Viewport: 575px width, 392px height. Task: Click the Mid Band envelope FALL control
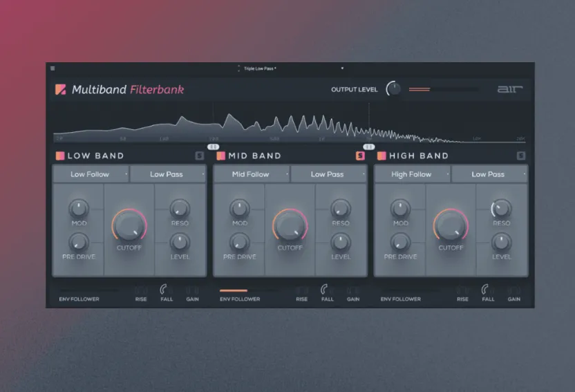tap(325, 290)
